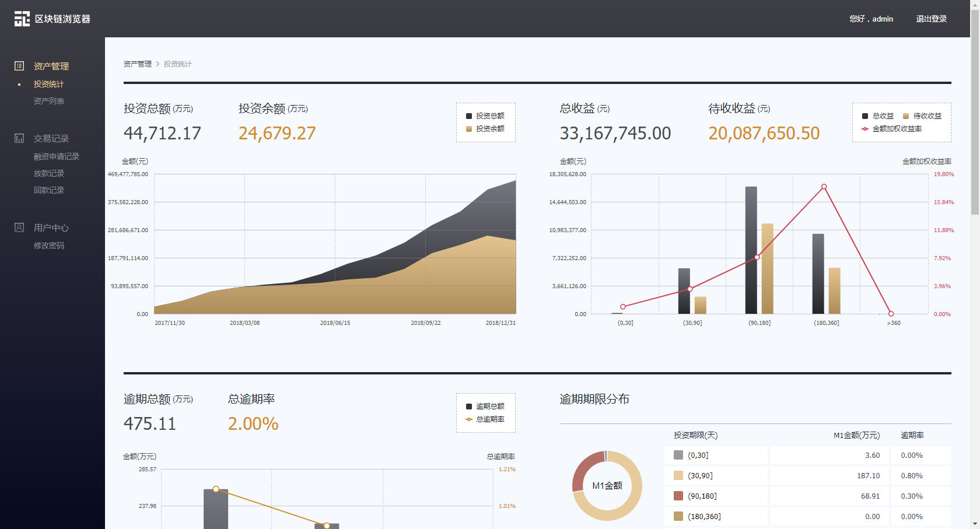The height and width of the screenshot is (529, 980).
Task: Expand the 交易记录 sidebar section
Action: coord(51,138)
